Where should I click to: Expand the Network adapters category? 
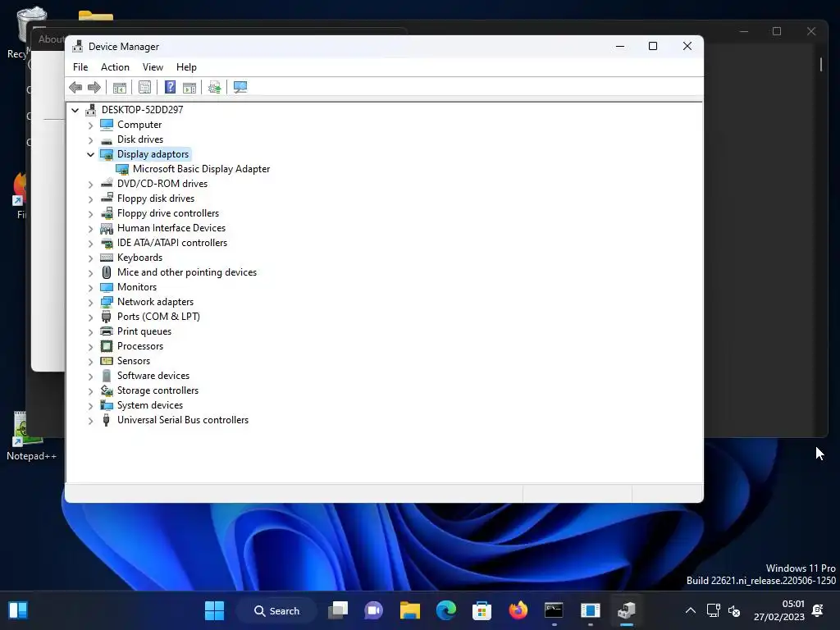click(x=90, y=302)
